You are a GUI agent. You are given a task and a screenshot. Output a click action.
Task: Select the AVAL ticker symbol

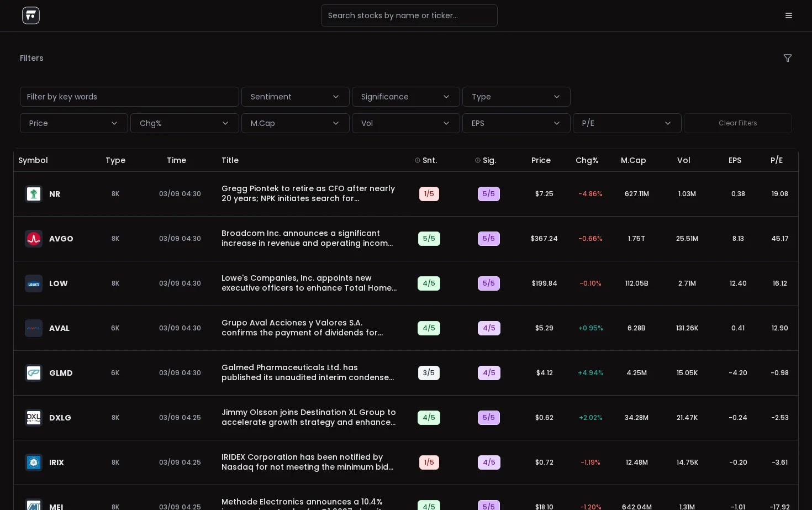click(x=60, y=328)
